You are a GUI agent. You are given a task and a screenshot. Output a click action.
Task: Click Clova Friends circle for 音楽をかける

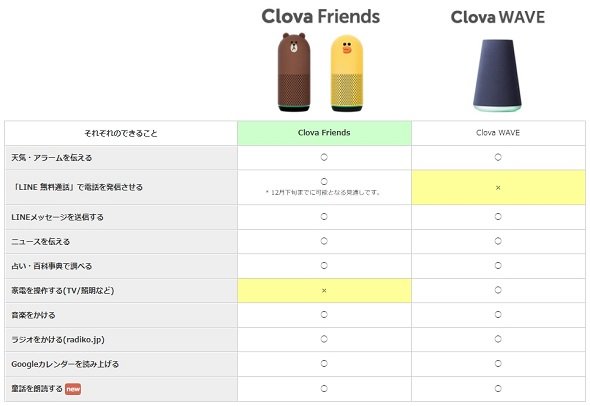pyautogui.click(x=324, y=315)
